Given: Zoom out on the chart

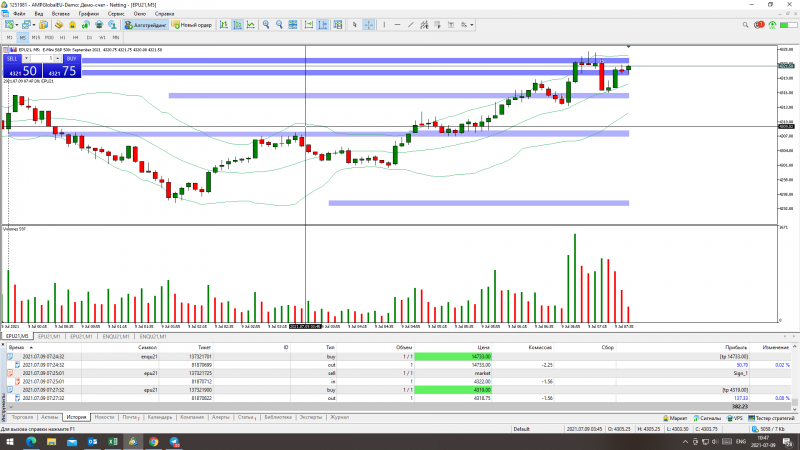Looking at the screenshot, I should click(279, 24).
